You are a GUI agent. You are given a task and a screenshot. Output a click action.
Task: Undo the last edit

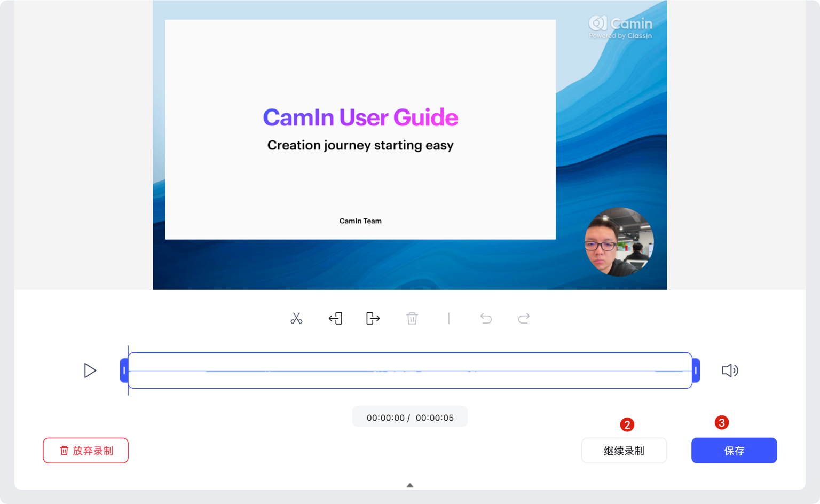click(486, 319)
